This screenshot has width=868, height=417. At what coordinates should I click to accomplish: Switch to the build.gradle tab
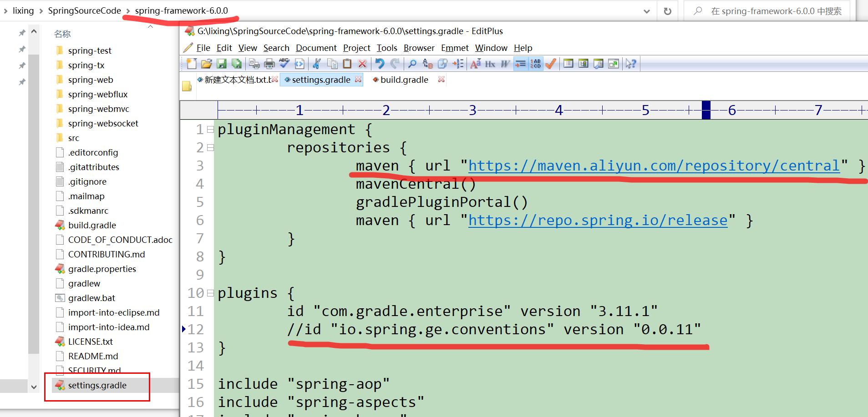[404, 80]
